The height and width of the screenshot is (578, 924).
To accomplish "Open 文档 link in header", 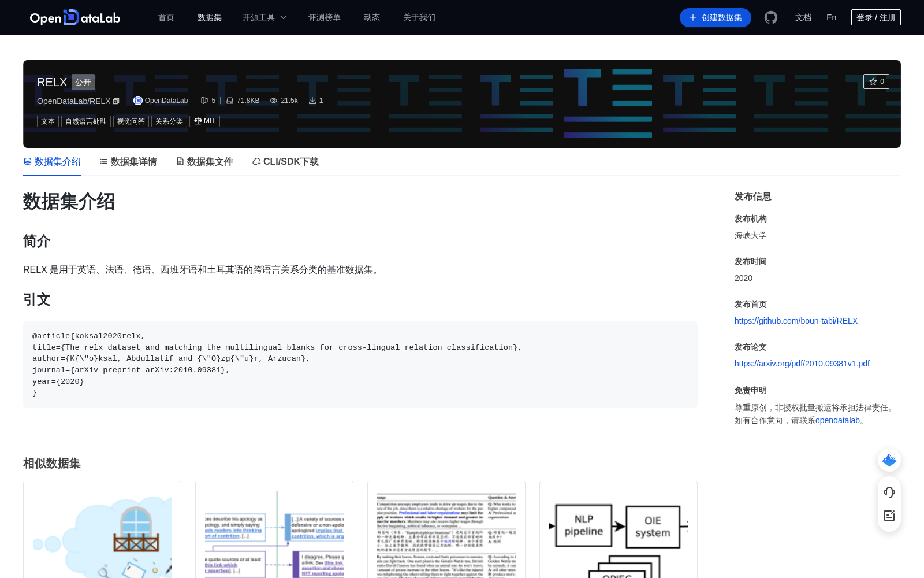I will [803, 18].
